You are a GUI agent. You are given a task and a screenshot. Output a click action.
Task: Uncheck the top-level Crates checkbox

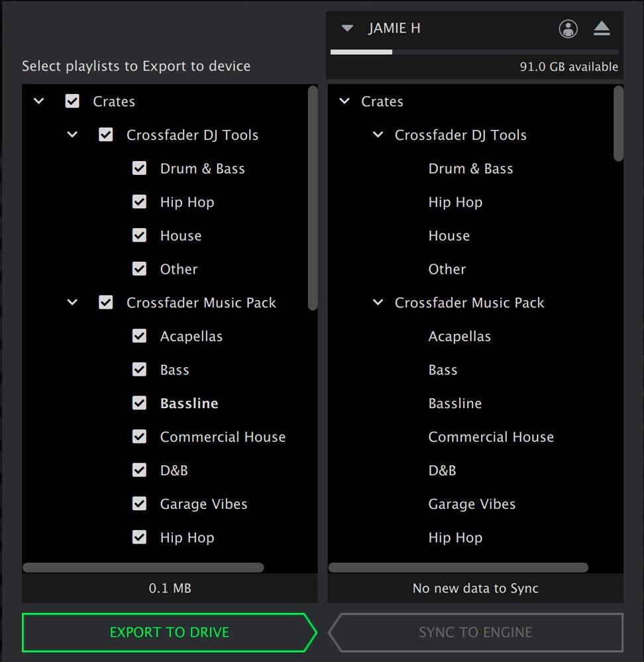(x=72, y=101)
